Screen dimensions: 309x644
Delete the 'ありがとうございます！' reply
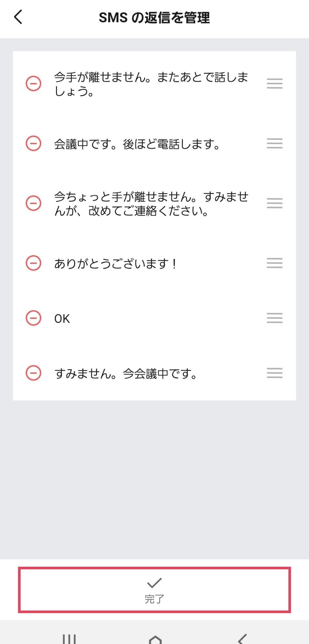[33, 263]
